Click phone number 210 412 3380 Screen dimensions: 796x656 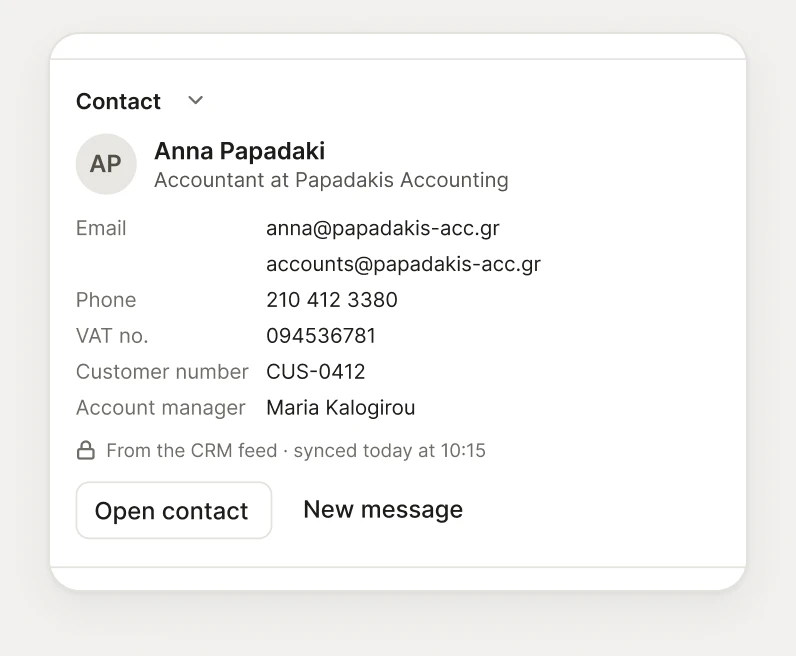pos(332,300)
